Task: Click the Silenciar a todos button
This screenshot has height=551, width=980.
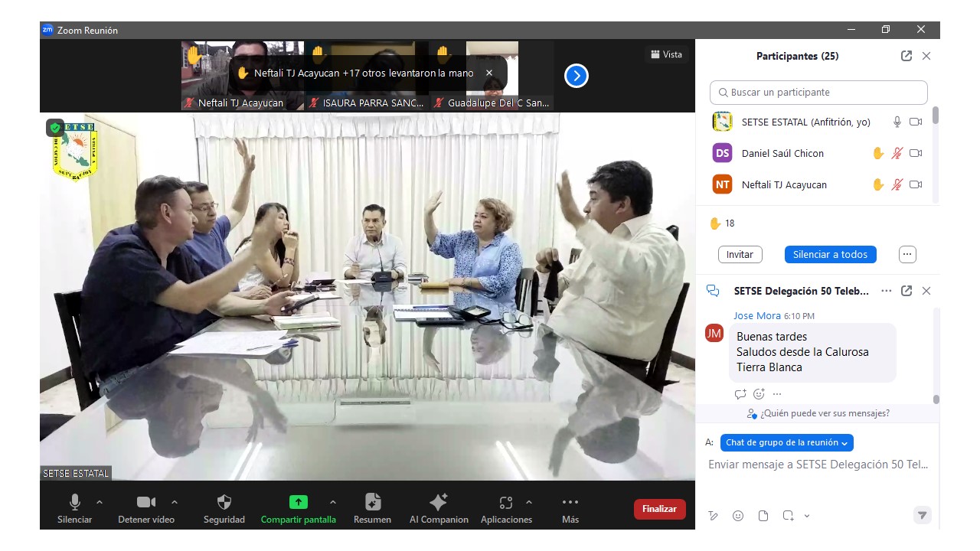Action: pos(830,254)
